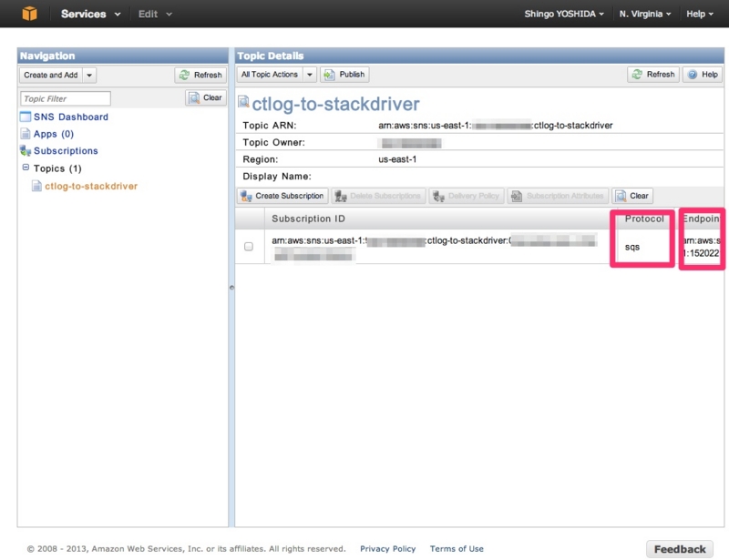729x560 pixels.
Task: Open the Shingo YOSHIDA account menu
Action: (x=564, y=14)
